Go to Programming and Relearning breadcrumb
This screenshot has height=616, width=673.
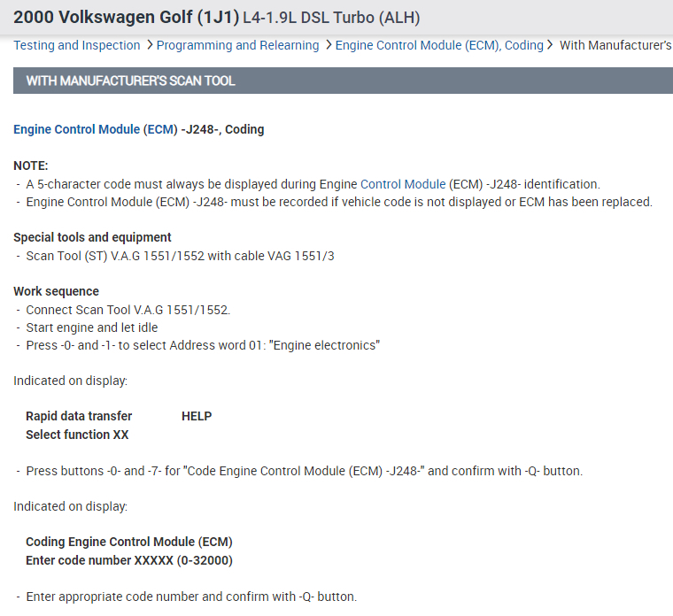237,45
